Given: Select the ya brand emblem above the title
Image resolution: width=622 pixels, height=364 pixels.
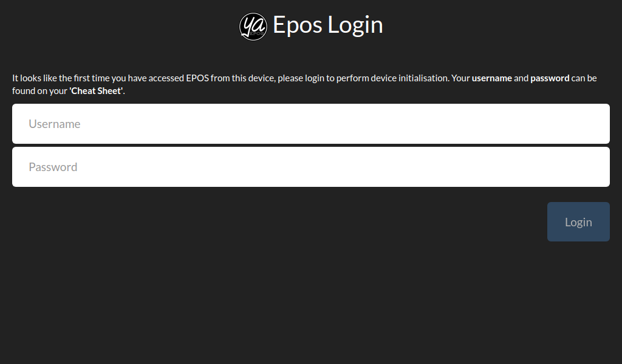Looking at the screenshot, I should pos(253,26).
